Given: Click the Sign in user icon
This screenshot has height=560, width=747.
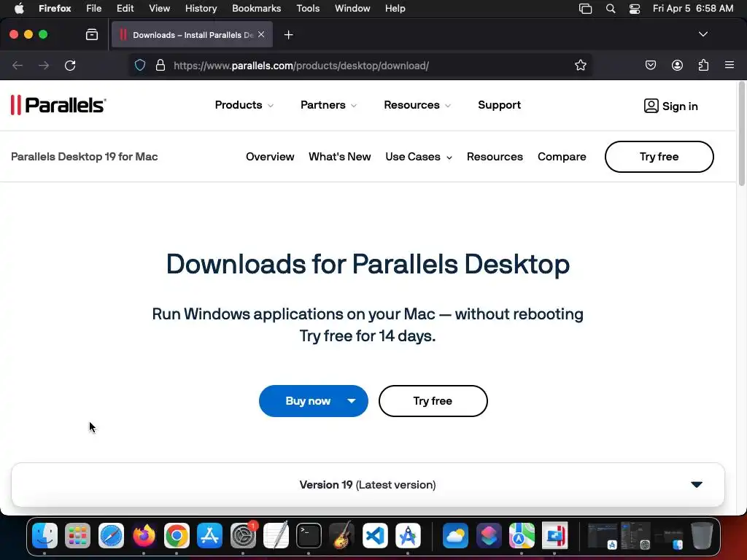Looking at the screenshot, I should coord(651,106).
